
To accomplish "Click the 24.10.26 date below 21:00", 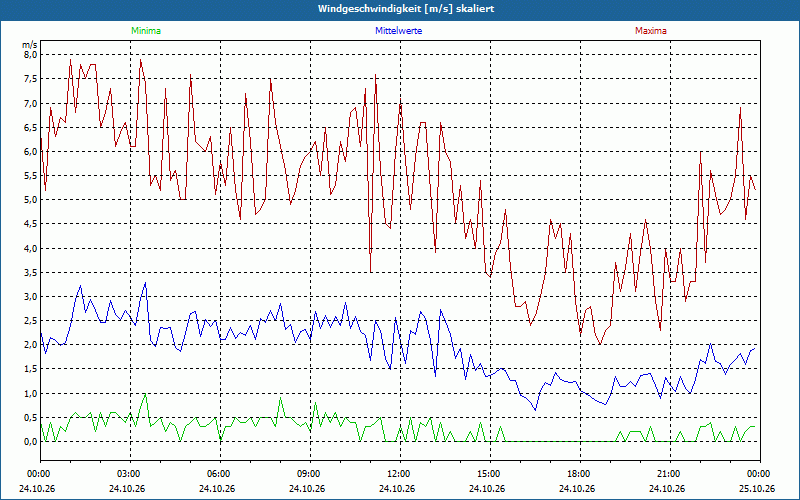I will (x=667, y=488).
